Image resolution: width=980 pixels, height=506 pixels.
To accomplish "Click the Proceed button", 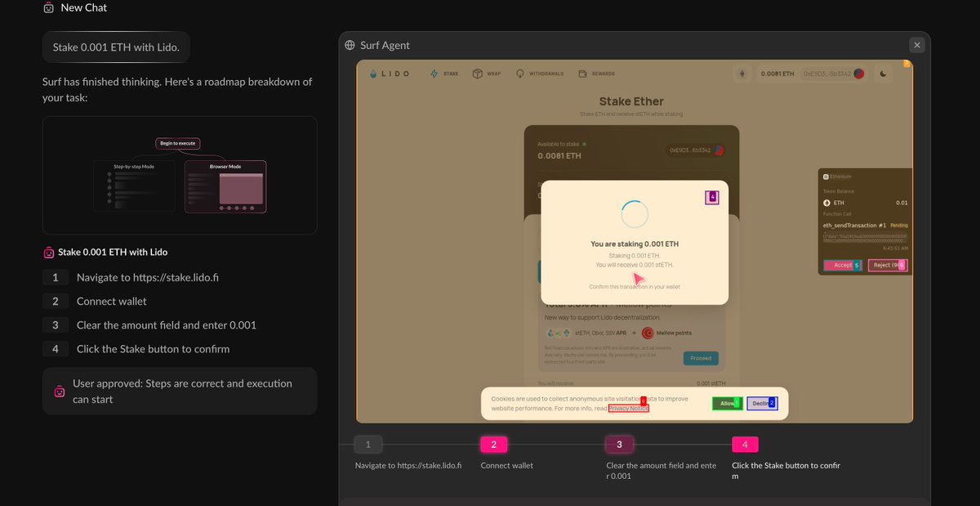I will (x=701, y=358).
